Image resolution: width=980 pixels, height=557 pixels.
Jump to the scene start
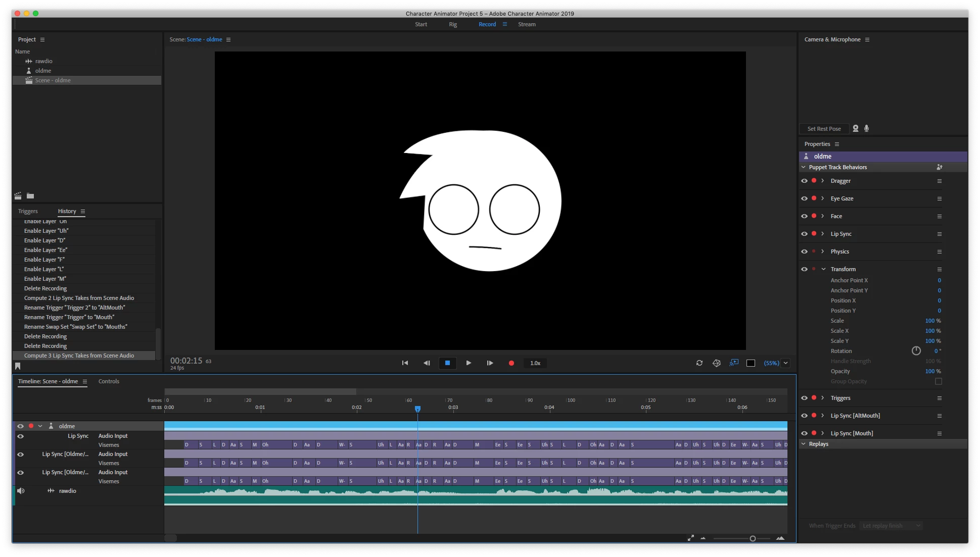pyautogui.click(x=405, y=363)
